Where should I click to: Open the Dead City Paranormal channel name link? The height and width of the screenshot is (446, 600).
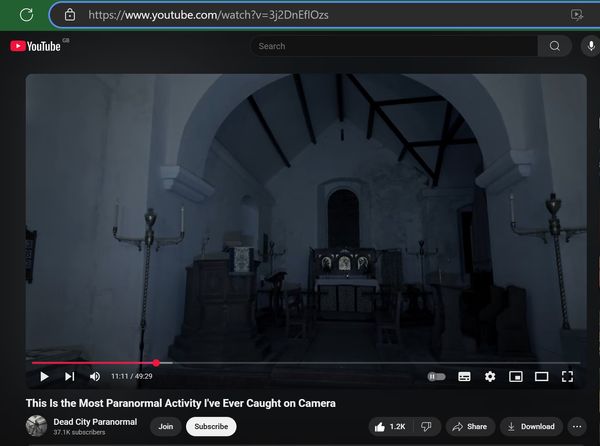pos(95,422)
